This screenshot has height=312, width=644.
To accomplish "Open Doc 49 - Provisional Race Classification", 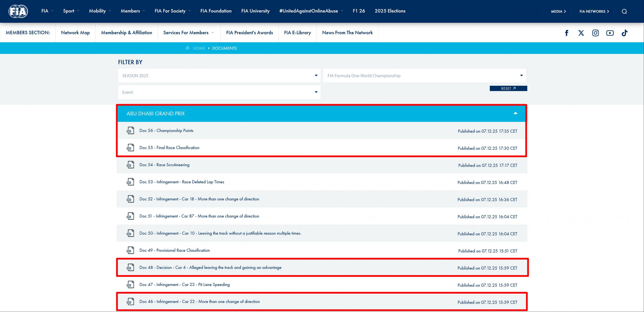I will click(x=174, y=250).
